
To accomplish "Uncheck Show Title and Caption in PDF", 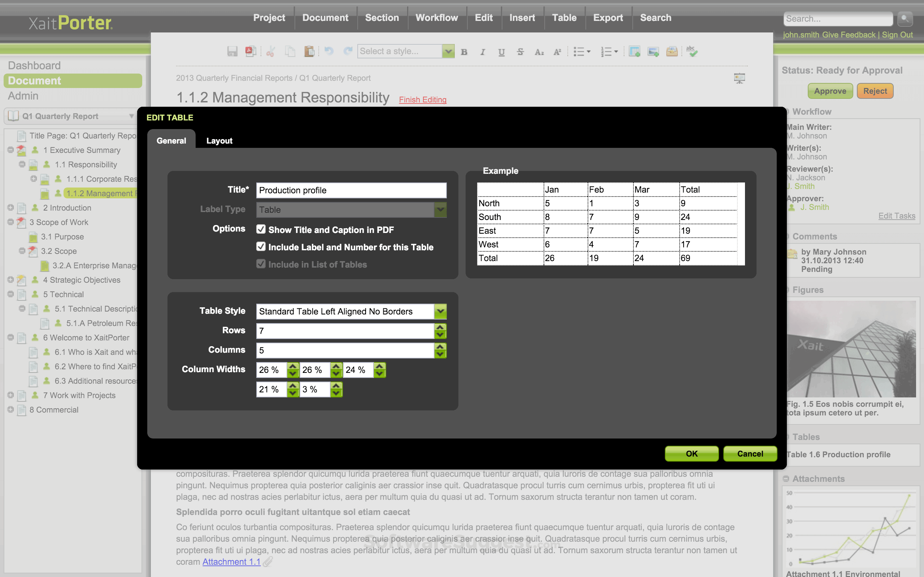I will point(261,229).
